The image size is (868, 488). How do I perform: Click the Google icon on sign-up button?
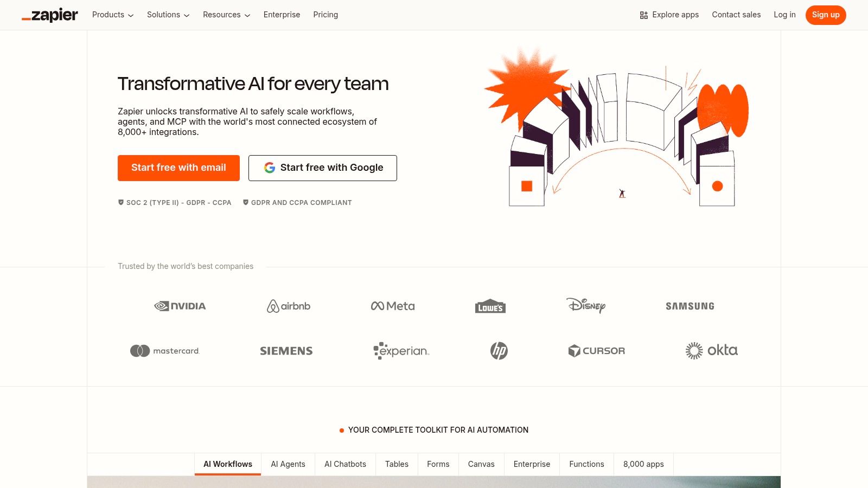[x=270, y=168]
